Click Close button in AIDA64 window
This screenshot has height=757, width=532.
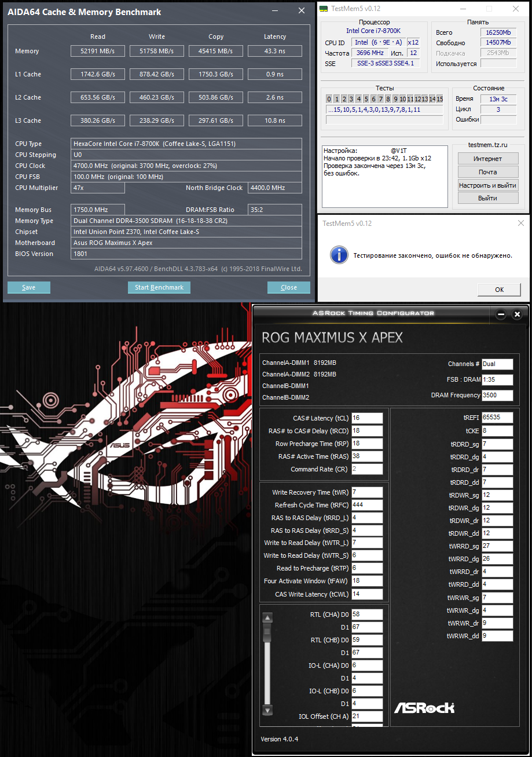[x=289, y=287]
